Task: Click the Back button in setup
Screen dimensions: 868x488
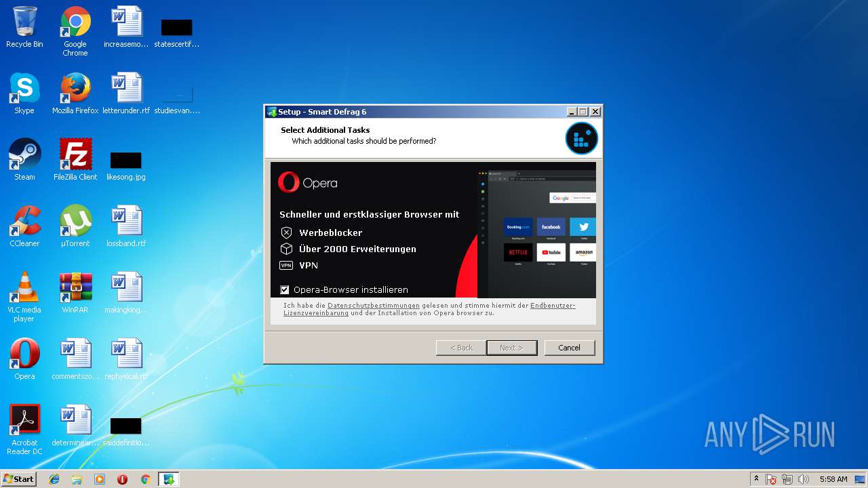Action: (461, 348)
